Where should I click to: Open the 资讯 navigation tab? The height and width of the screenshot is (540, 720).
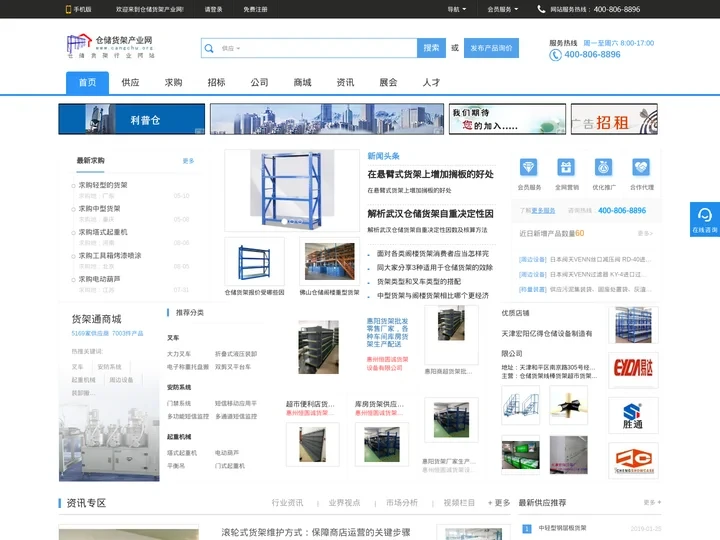tap(345, 83)
